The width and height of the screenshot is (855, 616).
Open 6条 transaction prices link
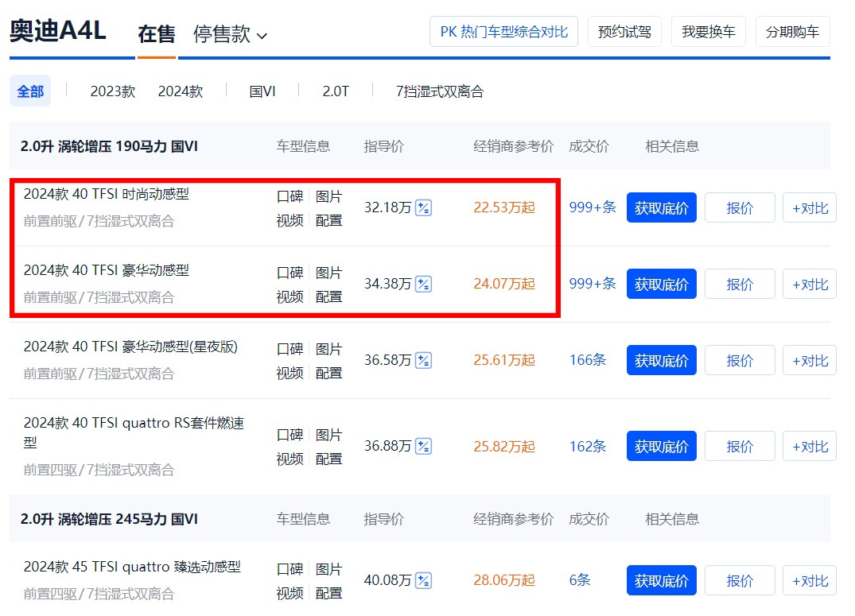tap(580, 580)
